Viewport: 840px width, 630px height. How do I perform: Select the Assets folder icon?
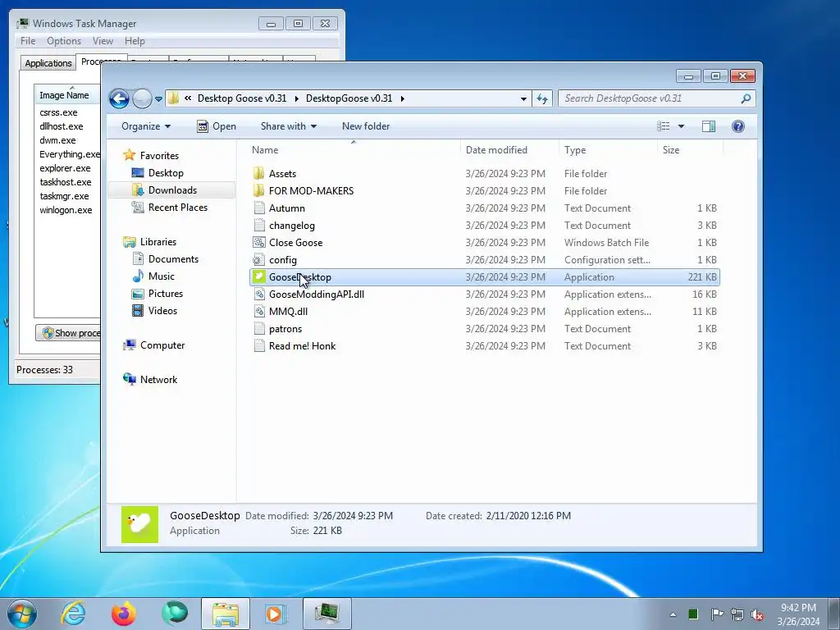coord(258,174)
